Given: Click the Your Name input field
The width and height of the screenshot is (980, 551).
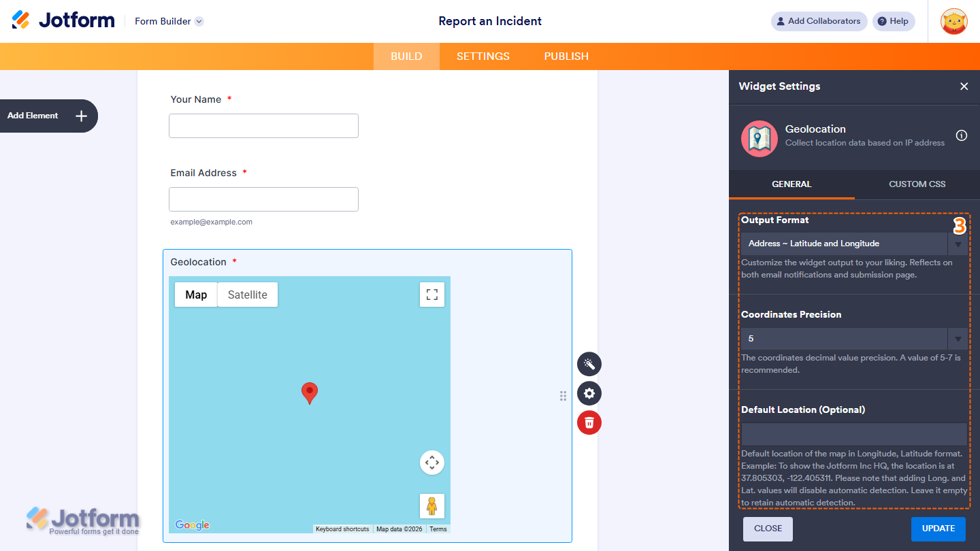Looking at the screenshot, I should coord(263,126).
